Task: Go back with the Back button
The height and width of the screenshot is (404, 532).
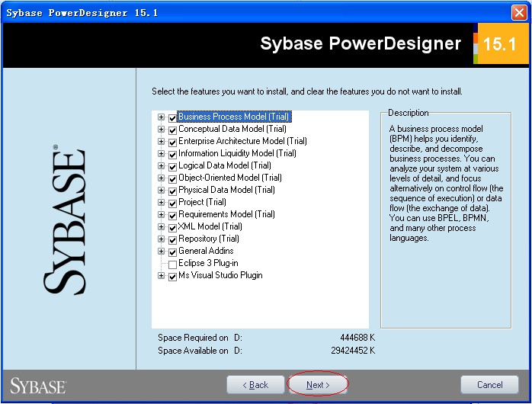Action: (255, 385)
